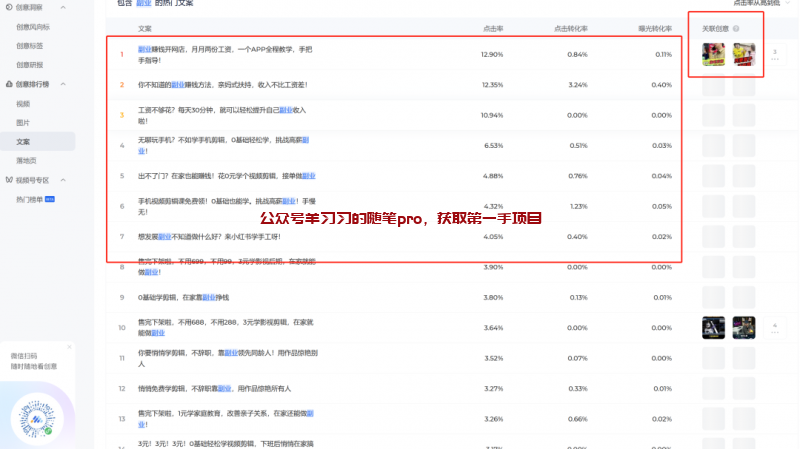Select 图片 in the sidebar
Image resolution: width=800 pixels, height=449 pixels.
pyautogui.click(x=23, y=122)
